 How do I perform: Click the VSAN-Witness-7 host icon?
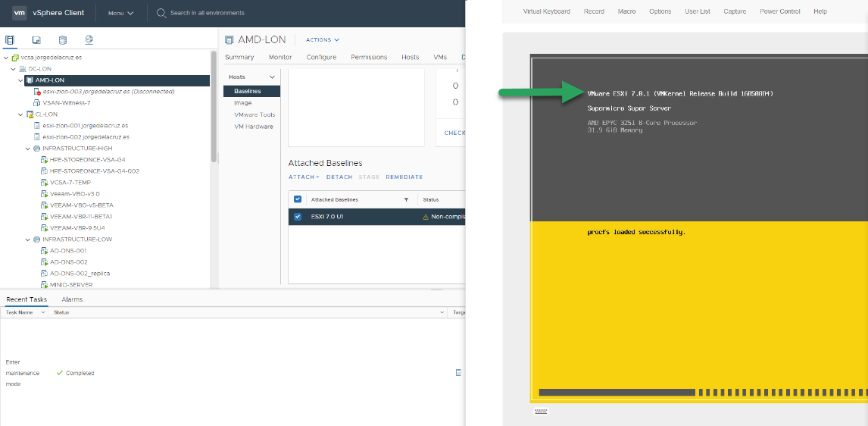click(37, 103)
